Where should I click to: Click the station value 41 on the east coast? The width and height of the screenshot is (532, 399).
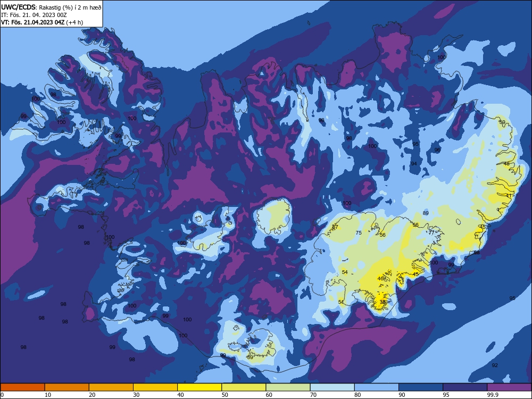[x=509, y=196]
